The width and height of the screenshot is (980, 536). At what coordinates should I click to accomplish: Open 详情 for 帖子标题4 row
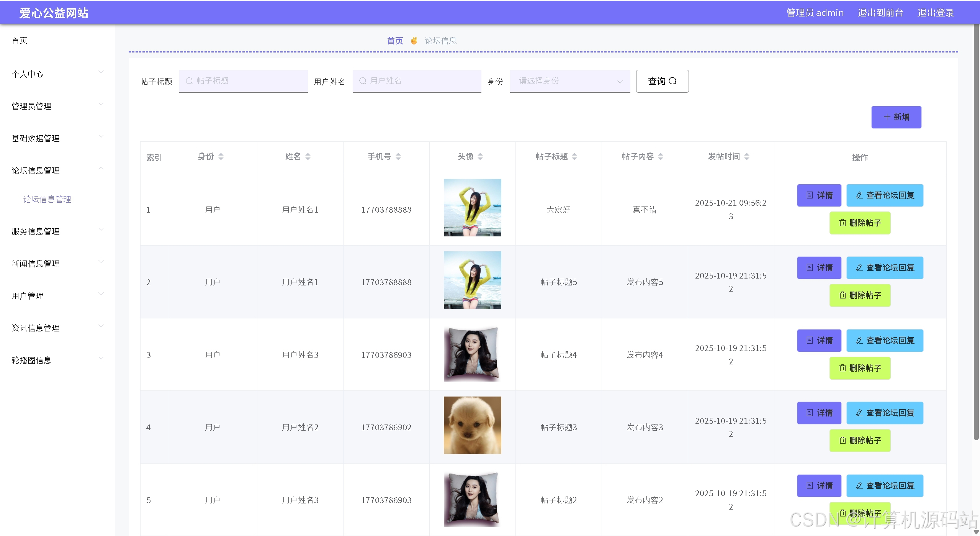tap(819, 341)
